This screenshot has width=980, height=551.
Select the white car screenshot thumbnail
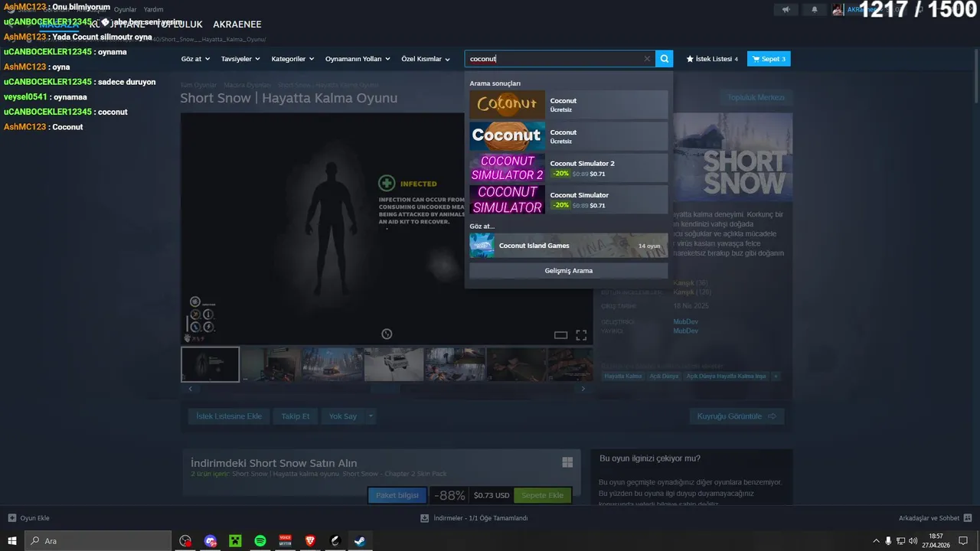coord(394,364)
